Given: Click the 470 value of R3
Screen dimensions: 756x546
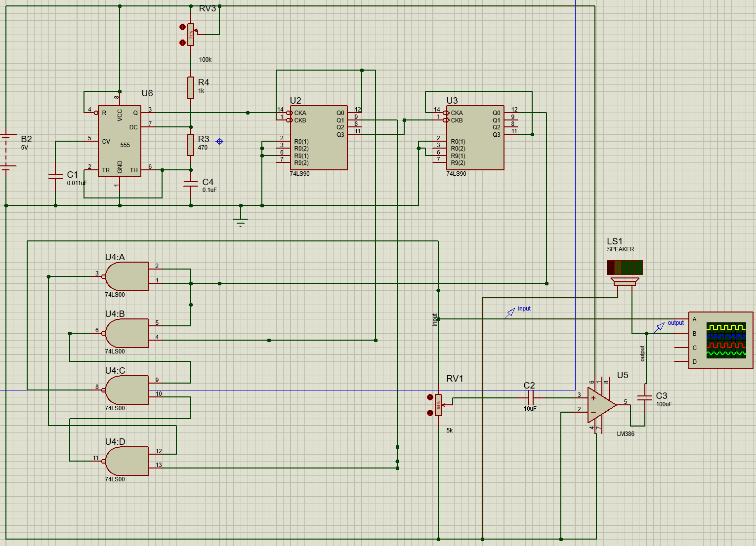Looking at the screenshot, I should 203,148.
